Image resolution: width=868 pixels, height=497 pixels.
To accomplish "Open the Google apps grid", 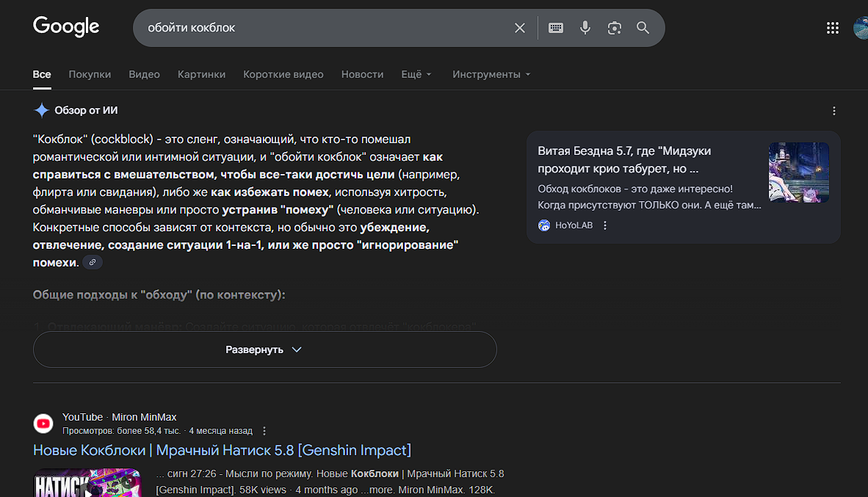I will 833,28.
